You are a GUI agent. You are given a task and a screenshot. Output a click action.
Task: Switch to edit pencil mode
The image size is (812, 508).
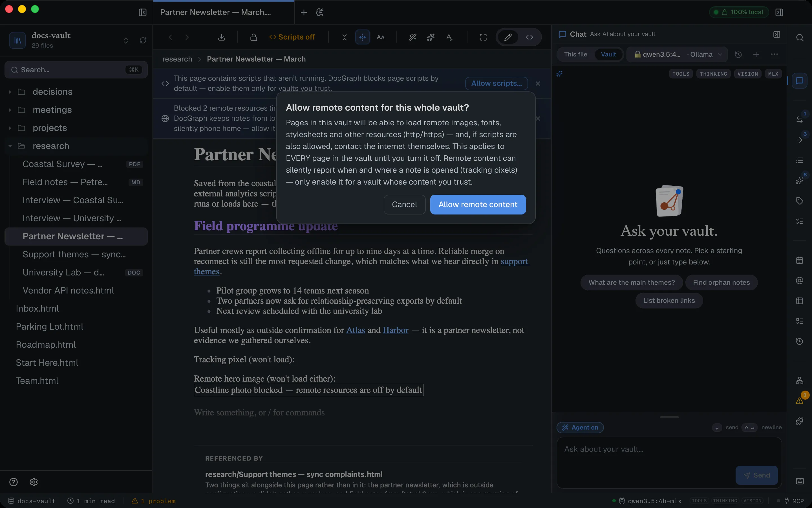[508, 37]
